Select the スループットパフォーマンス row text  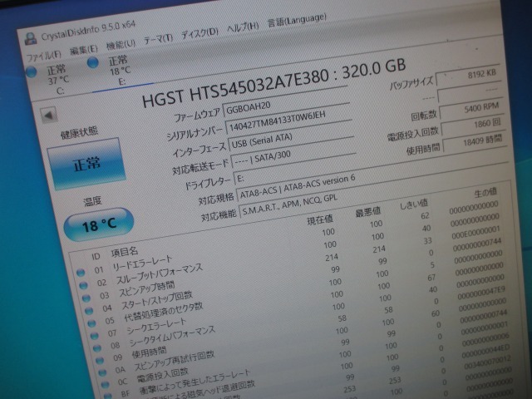coord(159,274)
